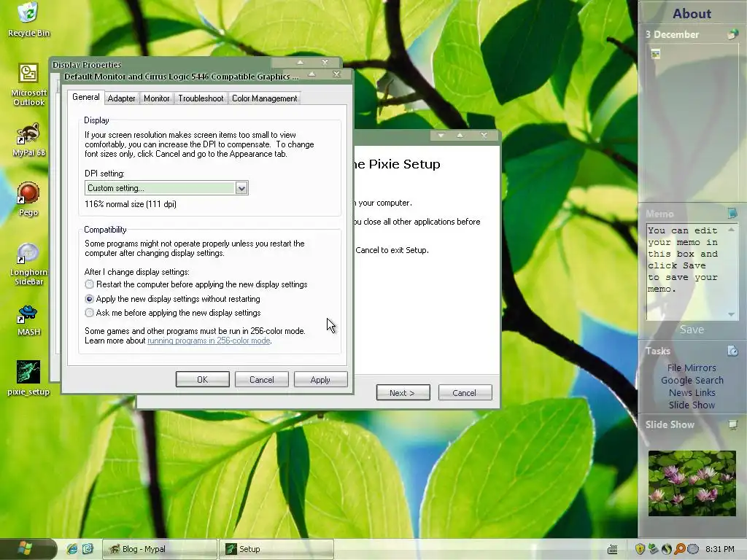Image resolution: width=747 pixels, height=560 pixels.
Task: Select the Longhorn SideBar desktop icon
Action: 28,264
